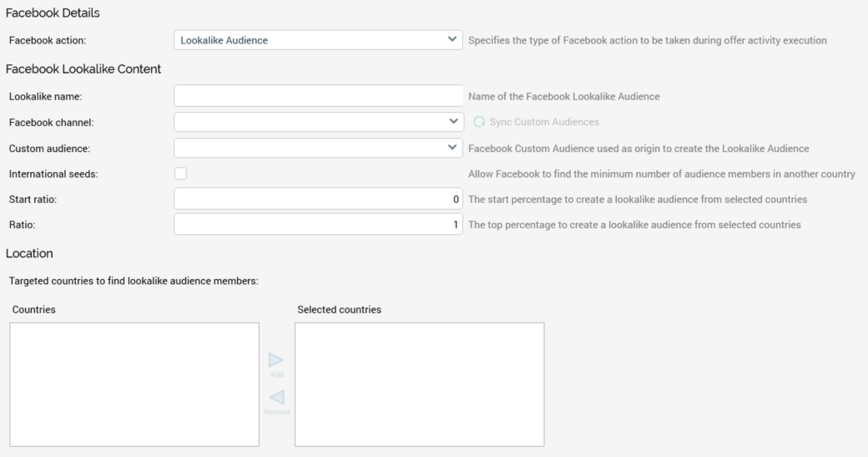Image resolution: width=868 pixels, height=457 pixels.
Task: Select the Ratio input field
Action: point(318,225)
